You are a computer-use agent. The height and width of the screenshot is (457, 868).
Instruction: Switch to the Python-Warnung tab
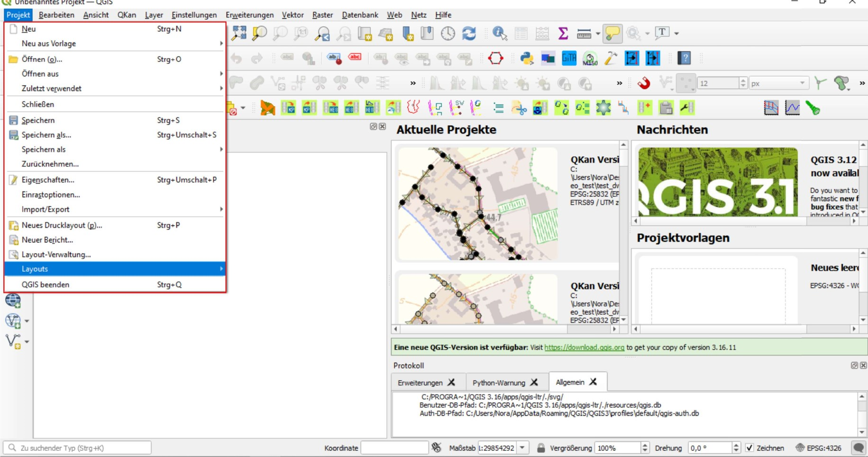tap(499, 383)
